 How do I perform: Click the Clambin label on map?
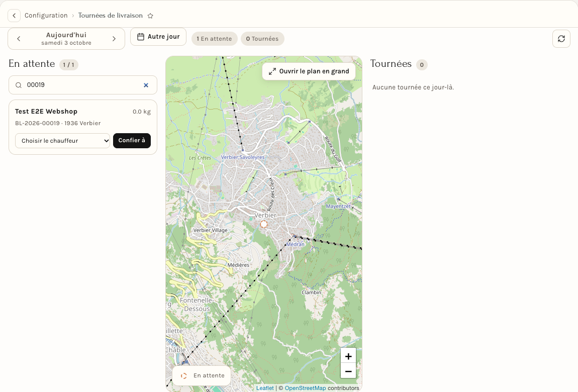pos(311,292)
